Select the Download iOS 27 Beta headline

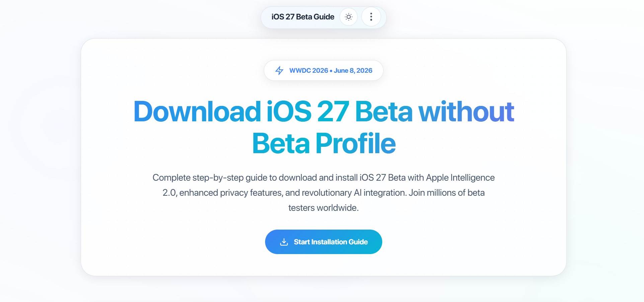pyautogui.click(x=323, y=127)
